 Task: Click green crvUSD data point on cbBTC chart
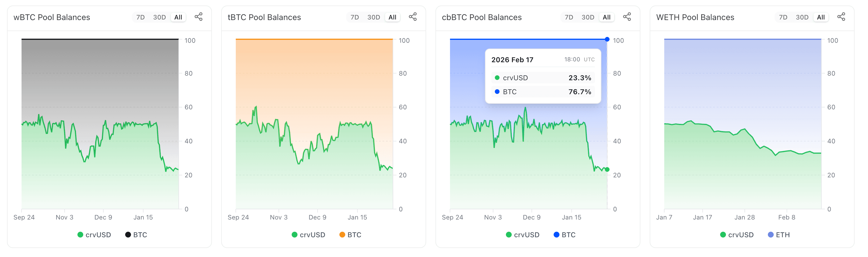pos(607,169)
